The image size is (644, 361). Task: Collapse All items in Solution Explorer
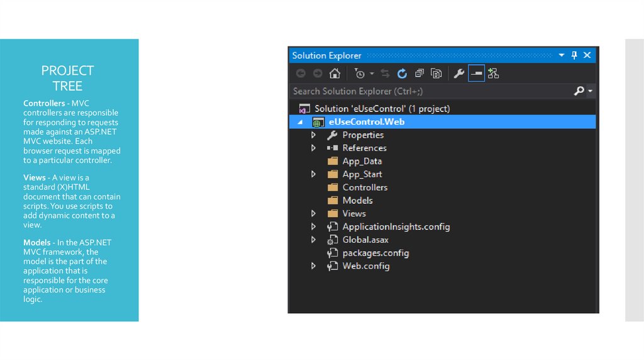(419, 74)
